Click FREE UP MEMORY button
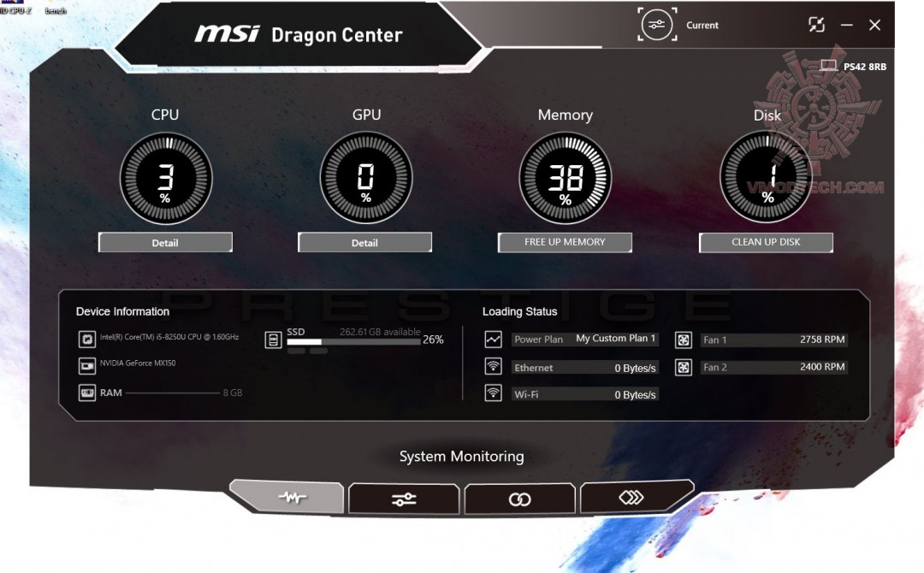924x573 pixels. click(x=565, y=242)
